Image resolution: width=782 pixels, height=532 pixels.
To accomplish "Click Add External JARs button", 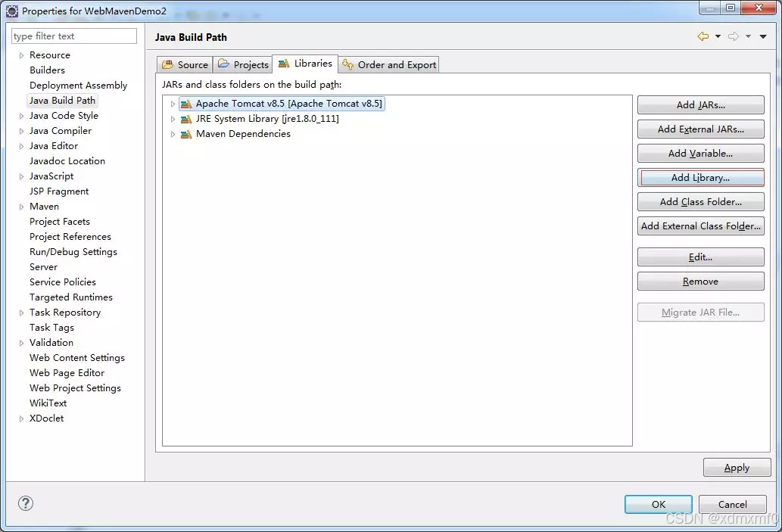I will 701,129.
